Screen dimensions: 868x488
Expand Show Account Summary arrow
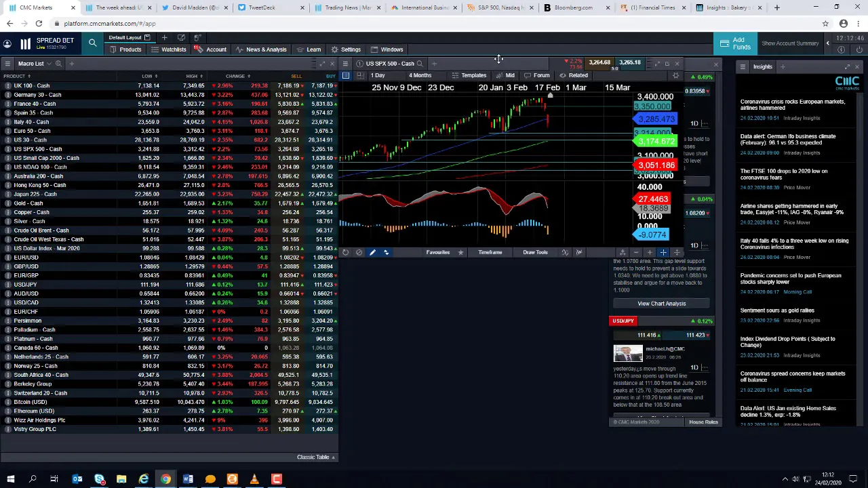click(827, 43)
